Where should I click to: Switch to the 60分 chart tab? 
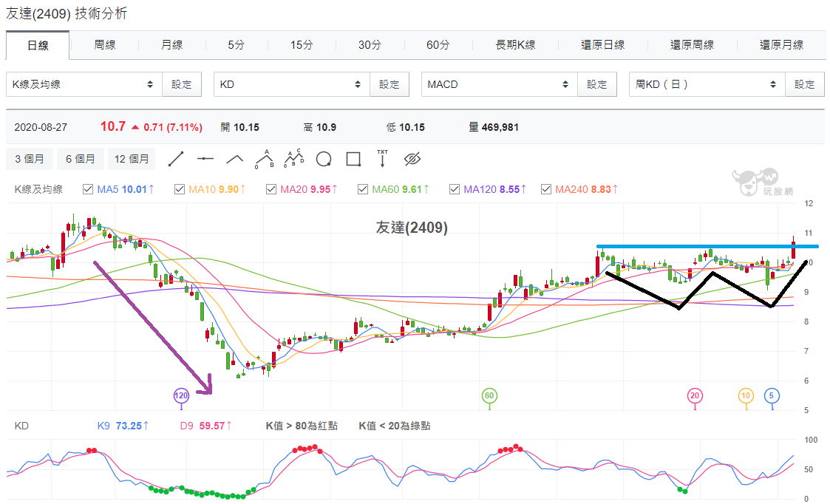438,45
